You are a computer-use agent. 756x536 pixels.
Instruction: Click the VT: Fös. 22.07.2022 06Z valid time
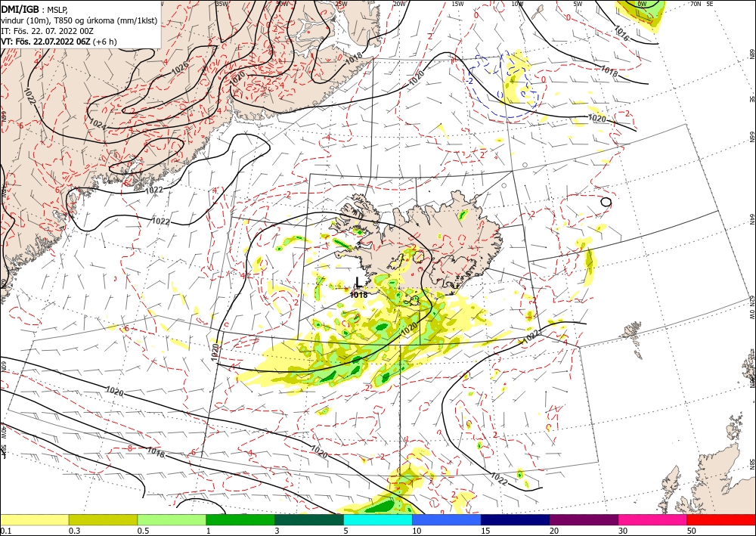tap(59, 42)
